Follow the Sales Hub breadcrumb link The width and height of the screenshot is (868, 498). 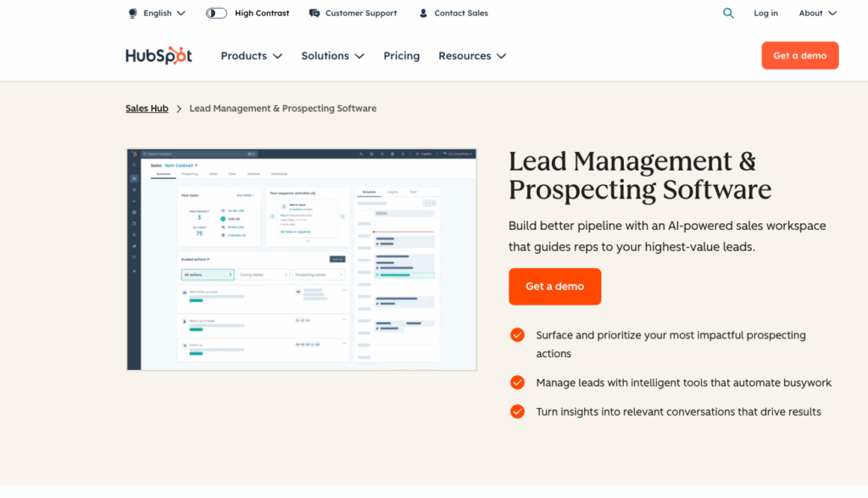pos(147,109)
